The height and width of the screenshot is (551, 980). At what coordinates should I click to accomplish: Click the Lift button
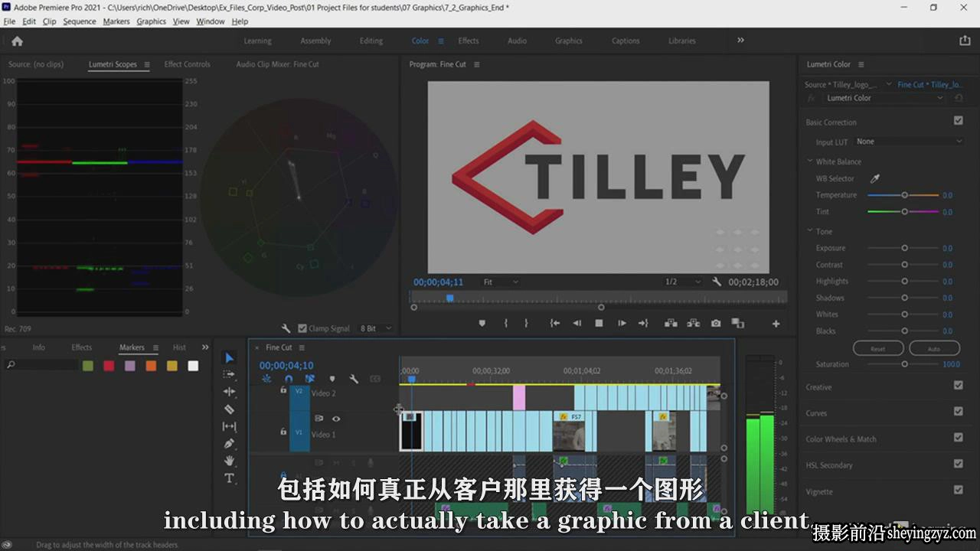(671, 324)
